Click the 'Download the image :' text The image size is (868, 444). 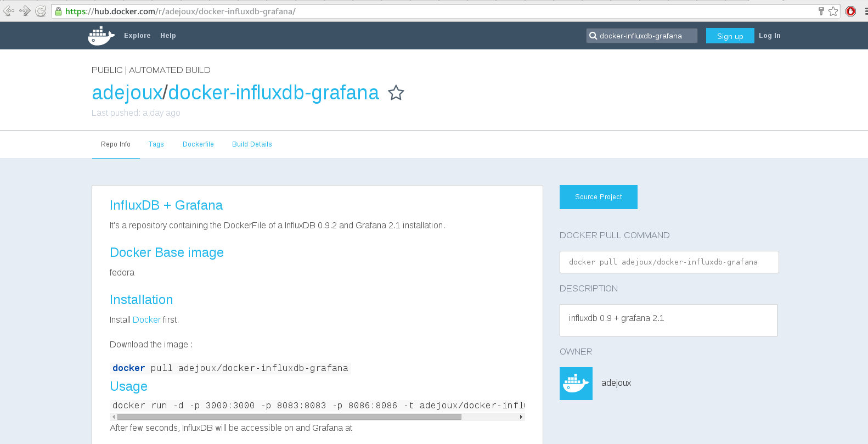point(151,345)
